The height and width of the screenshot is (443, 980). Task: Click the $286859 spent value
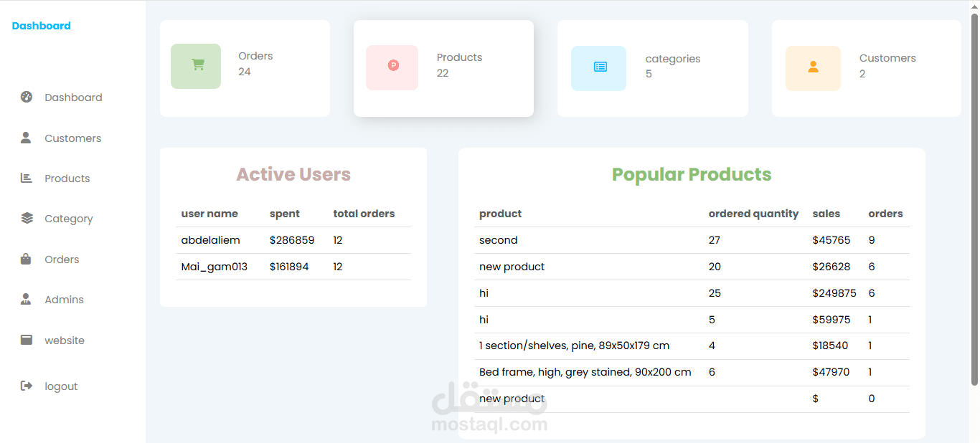[x=292, y=240]
